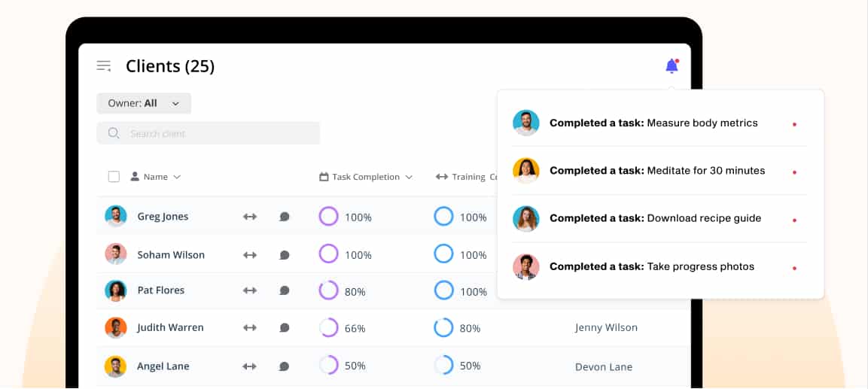Screen dimensions: 868x389
Task: Click the person icon beside Name header
Action: pyautogui.click(x=135, y=177)
